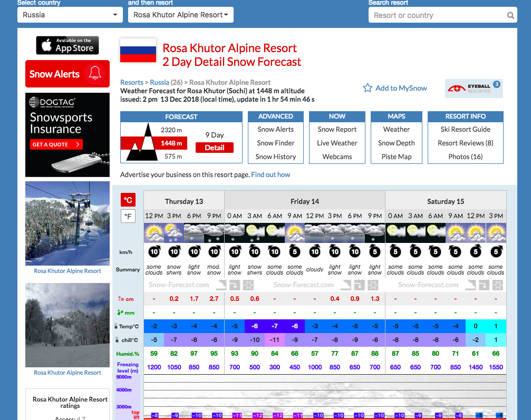Open Webcams
This screenshot has height=420, width=531.
pyautogui.click(x=337, y=157)
